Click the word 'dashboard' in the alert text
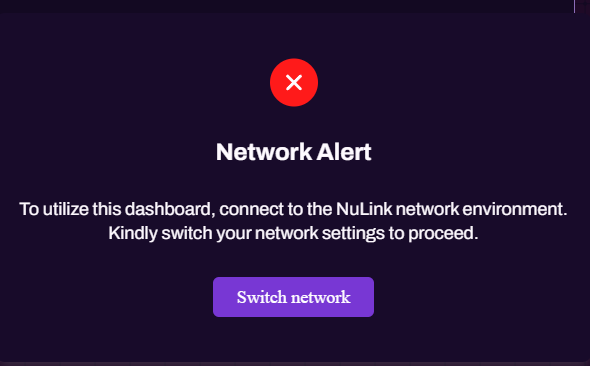Screen dimensions: 590x366 tap(170, 209)
